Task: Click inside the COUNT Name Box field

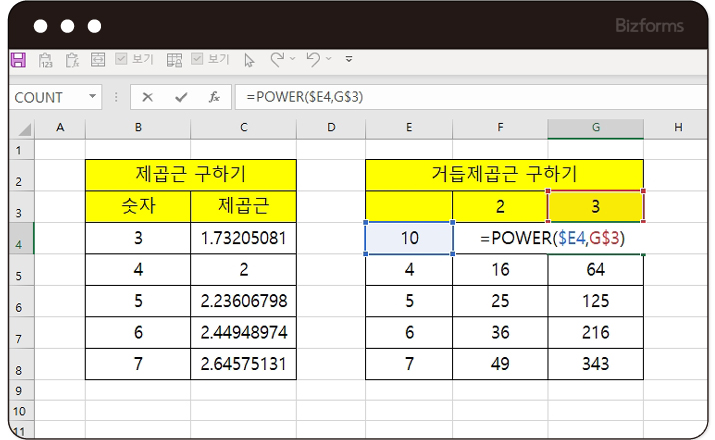Action: [48, 97]
